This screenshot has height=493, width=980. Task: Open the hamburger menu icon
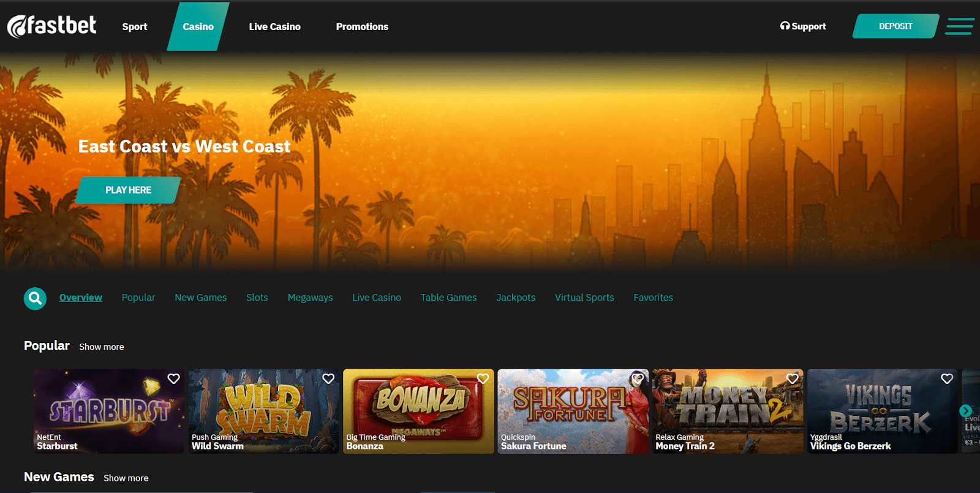pyautogui.click(x=959, y=26)
